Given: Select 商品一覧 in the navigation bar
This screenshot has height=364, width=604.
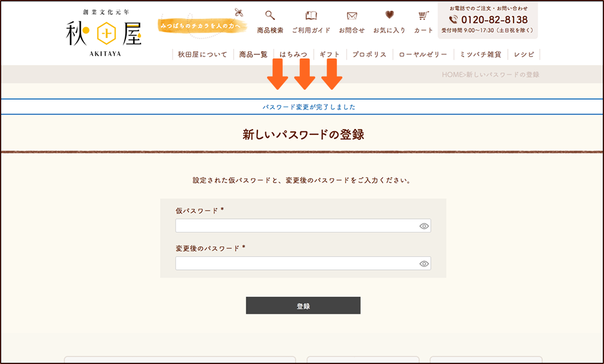Looking at the screenshot, I should [x=253, y=55].
